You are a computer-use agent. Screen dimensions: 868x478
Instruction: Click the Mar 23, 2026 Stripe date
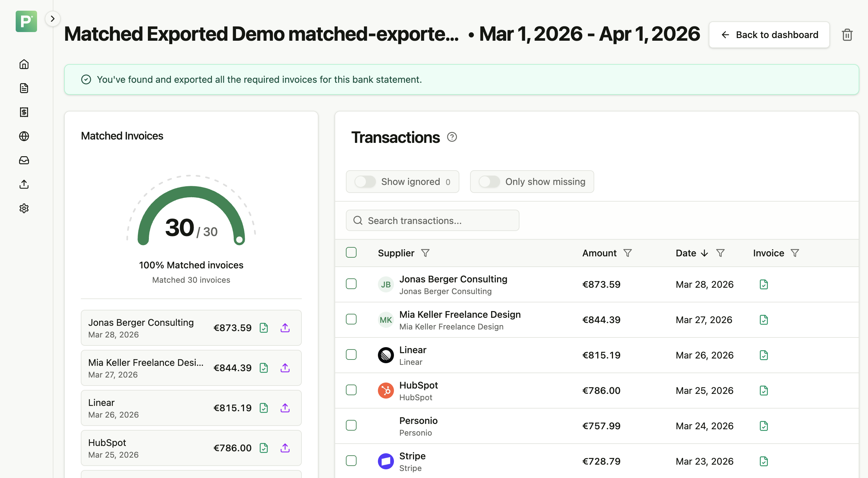pos(704,462)
